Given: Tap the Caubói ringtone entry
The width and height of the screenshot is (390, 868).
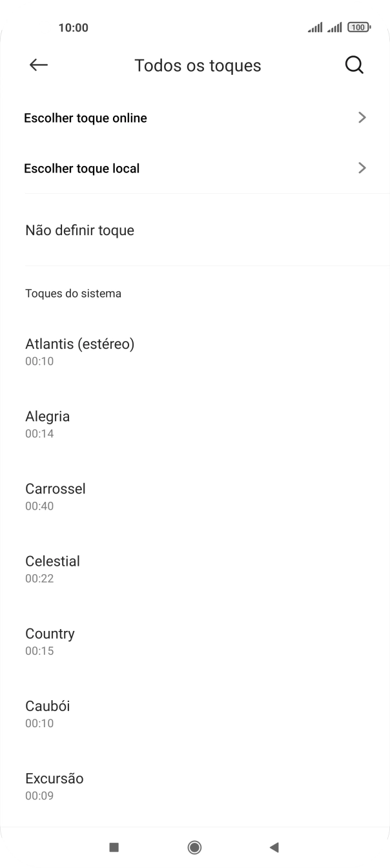Looking at the screenshot, I should (x=47, y=712).
